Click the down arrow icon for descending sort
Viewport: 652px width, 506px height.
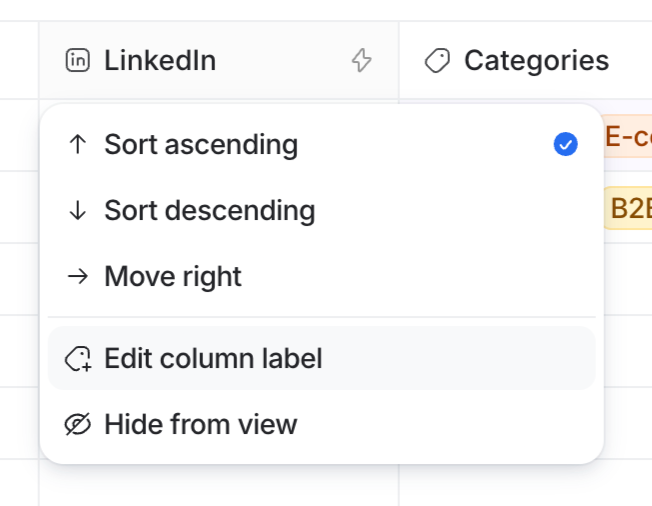[x=77, y=211]
